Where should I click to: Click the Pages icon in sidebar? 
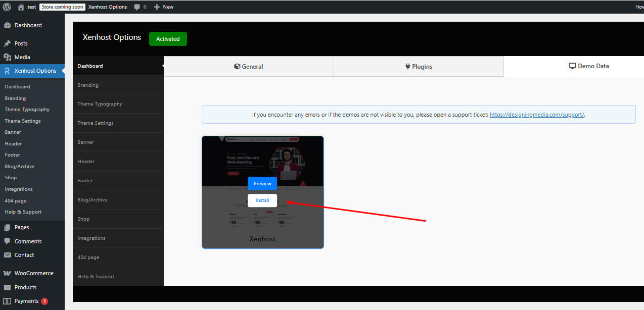(x=7, y=227)
